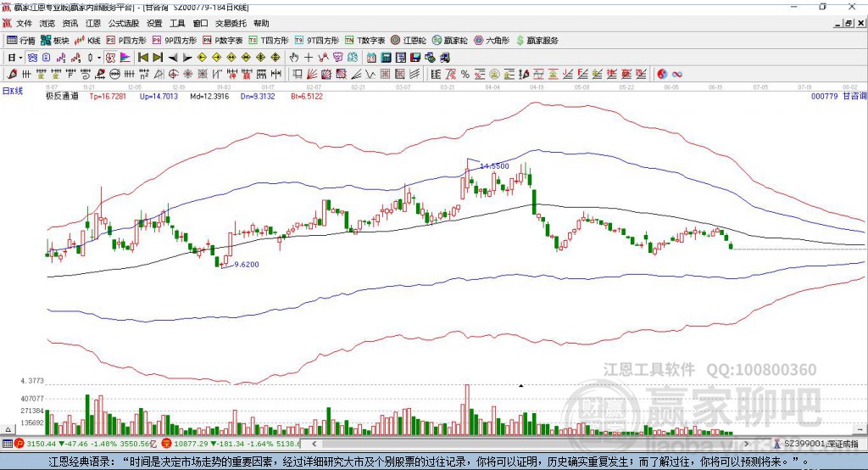Screen dimensions: 868x470
Task: Open 赢家服务 with the dollar icon
Action: [x=537, y=41]
